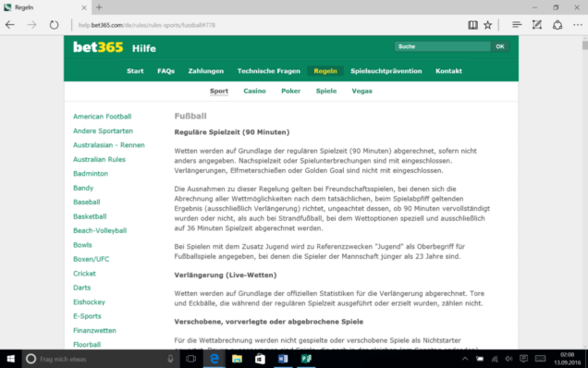Switch to the Spiele tab
The width and height of the screenshot is (588, 368).
coord(326,91)
